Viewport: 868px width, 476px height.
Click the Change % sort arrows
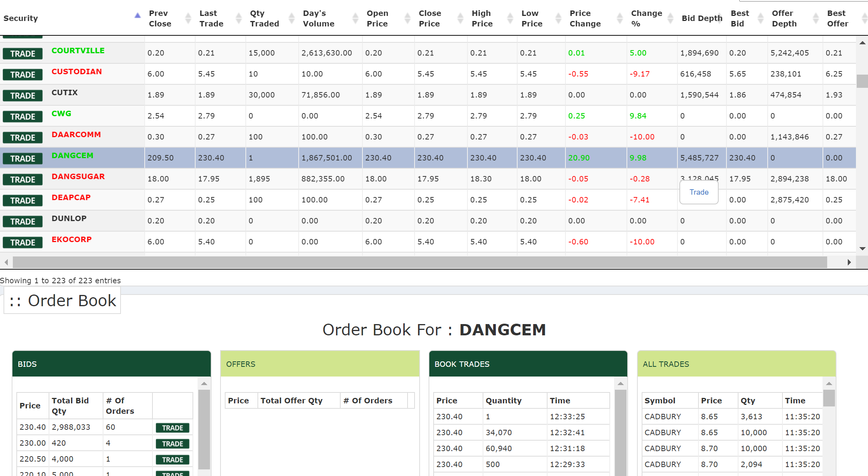(670, 18)
